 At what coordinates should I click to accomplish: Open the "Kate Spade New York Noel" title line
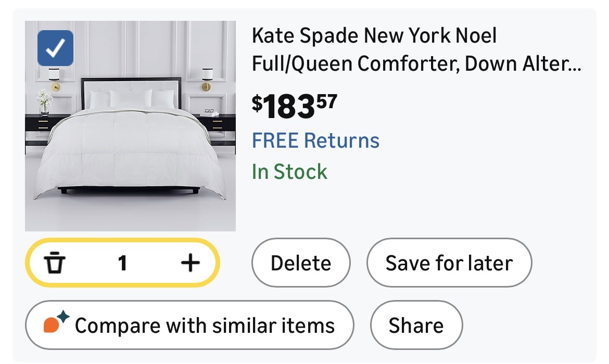coord(374,36)
